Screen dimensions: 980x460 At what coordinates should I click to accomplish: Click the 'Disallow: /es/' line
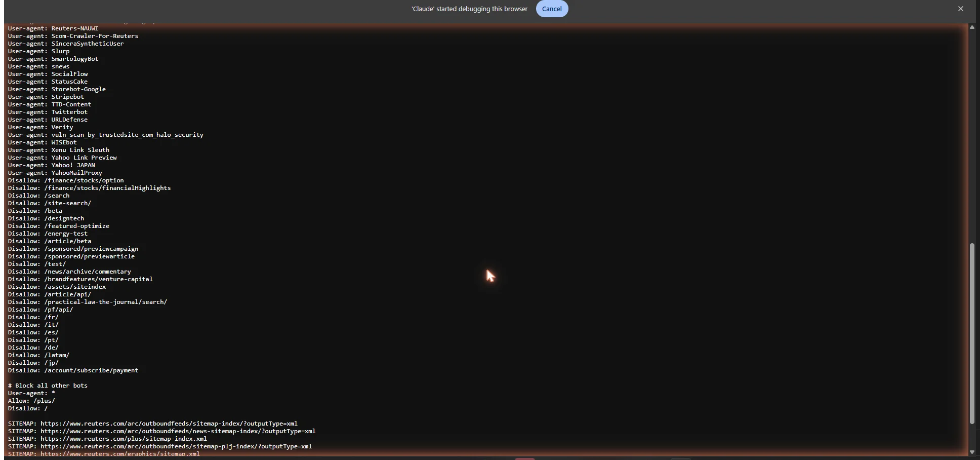(33, 332)
